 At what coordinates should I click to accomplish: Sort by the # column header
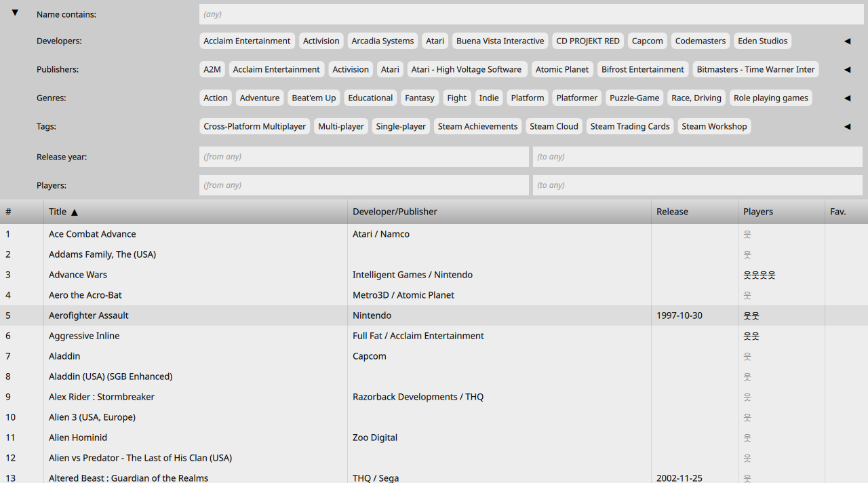point(22,212)
